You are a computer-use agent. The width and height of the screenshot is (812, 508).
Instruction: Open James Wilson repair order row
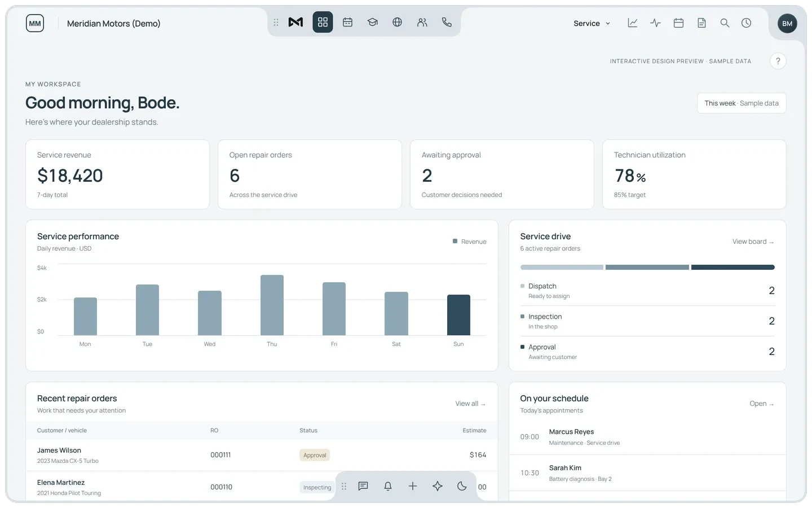[x=262, y=455]
